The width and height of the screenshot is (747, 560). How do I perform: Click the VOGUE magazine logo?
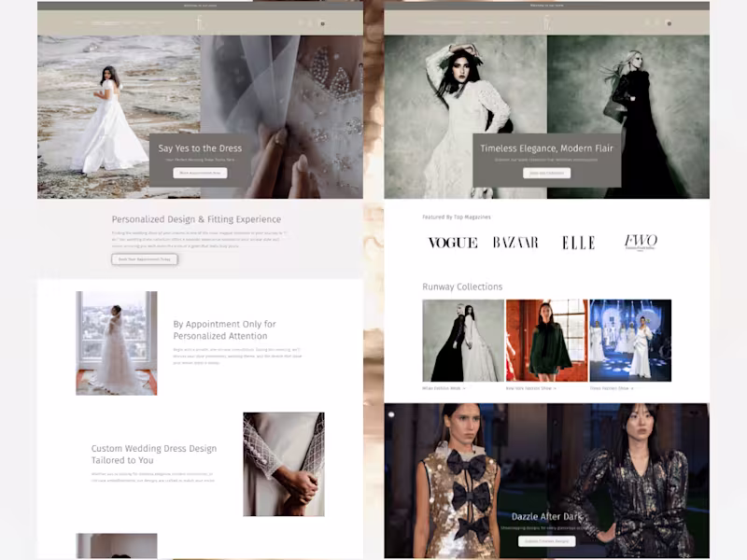pos(451,242)
